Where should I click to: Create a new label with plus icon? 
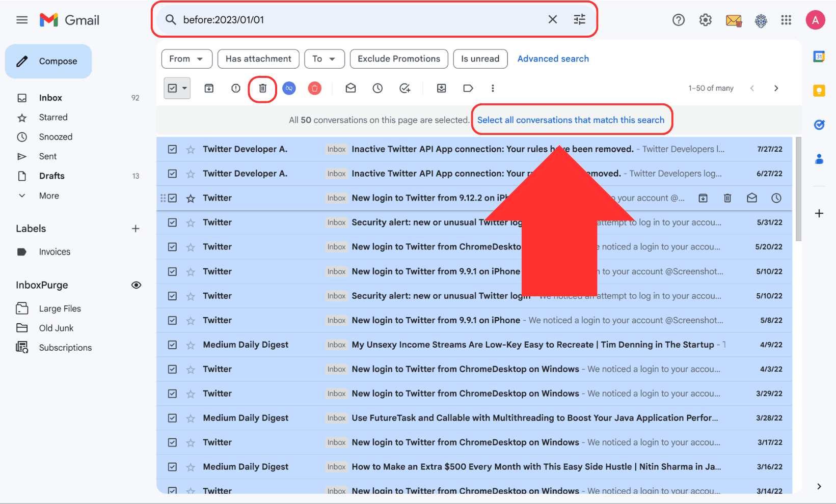point(136,229)
